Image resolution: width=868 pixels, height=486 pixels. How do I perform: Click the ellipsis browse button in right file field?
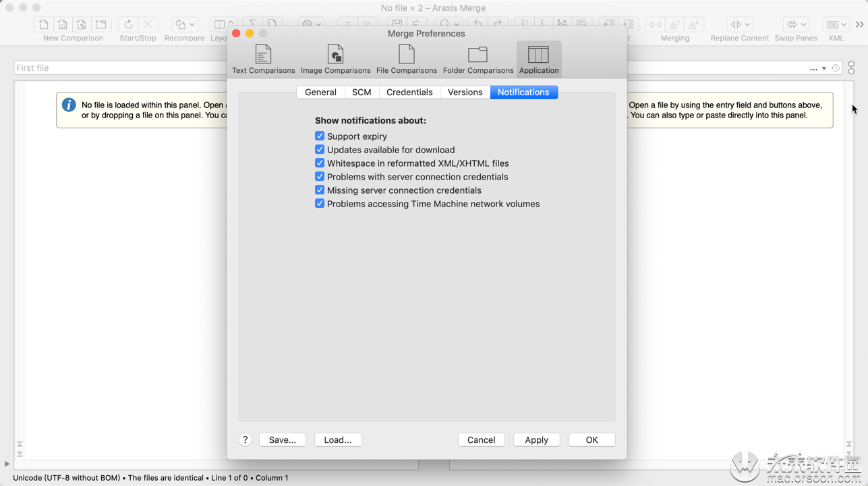813,69
